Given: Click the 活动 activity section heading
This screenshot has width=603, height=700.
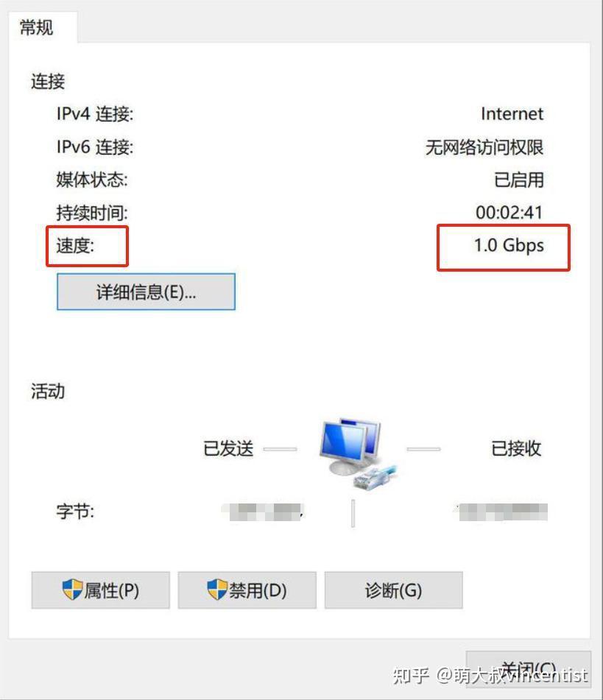Looking at the screenshot, I should point(48,391).
